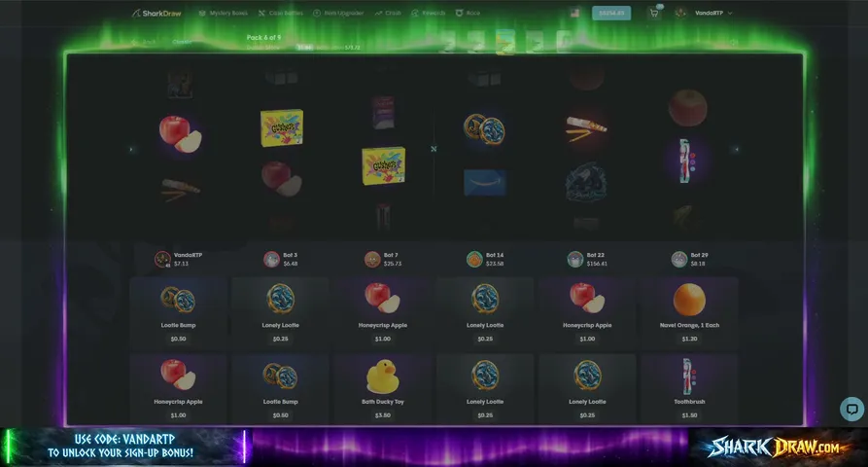Screen dimensions: 868x467
Task: Select the Navel Orange card
Action: click(689, 313)
